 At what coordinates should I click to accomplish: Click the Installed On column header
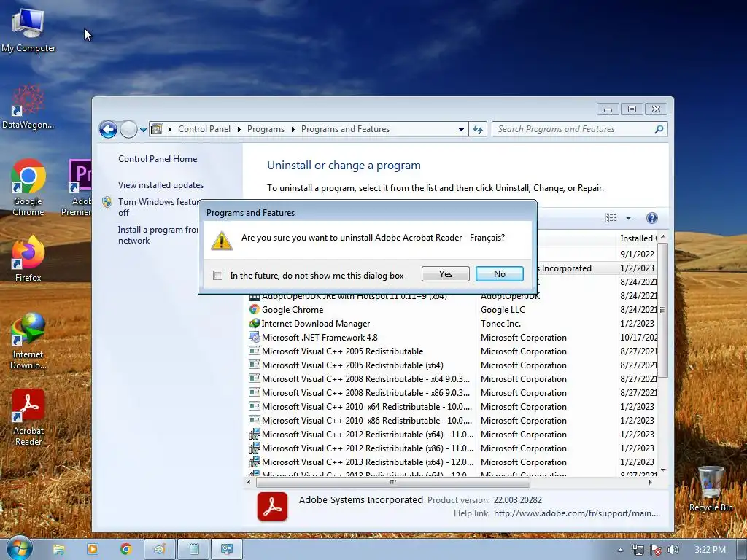pyautogui.click(x=638, y=238)
